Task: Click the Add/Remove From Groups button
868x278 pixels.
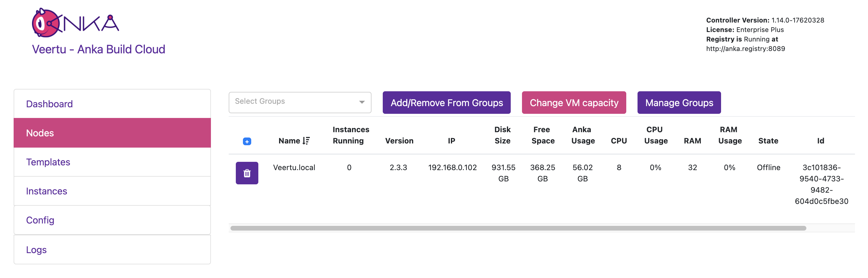Action: [x=446, y=103]
